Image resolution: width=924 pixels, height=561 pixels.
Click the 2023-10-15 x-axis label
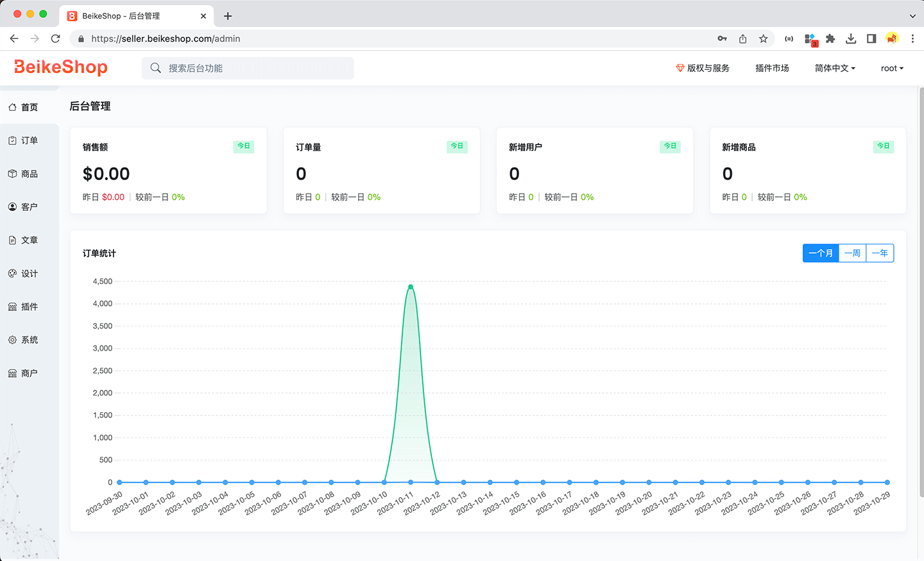click(x=502, y=503)
